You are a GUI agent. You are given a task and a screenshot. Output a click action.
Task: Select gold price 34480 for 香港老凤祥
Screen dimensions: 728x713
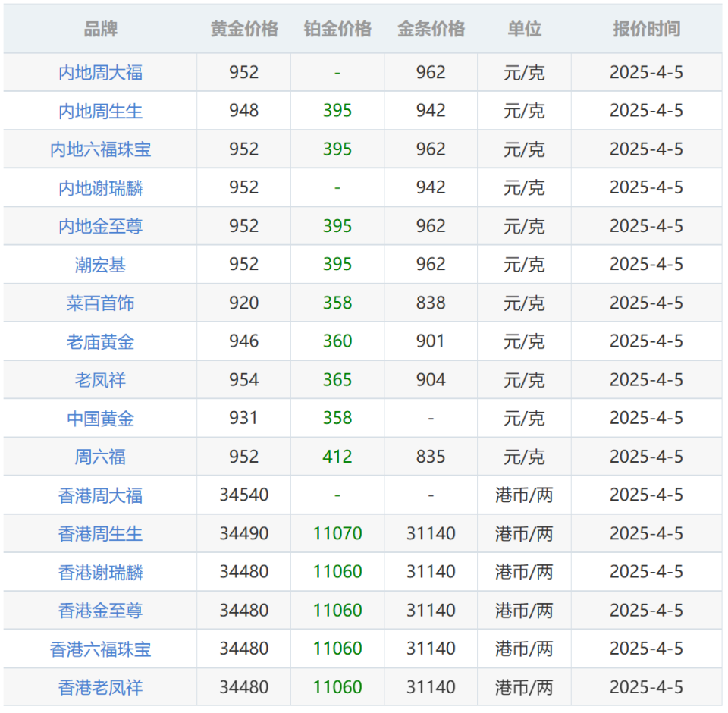(244, 687)
